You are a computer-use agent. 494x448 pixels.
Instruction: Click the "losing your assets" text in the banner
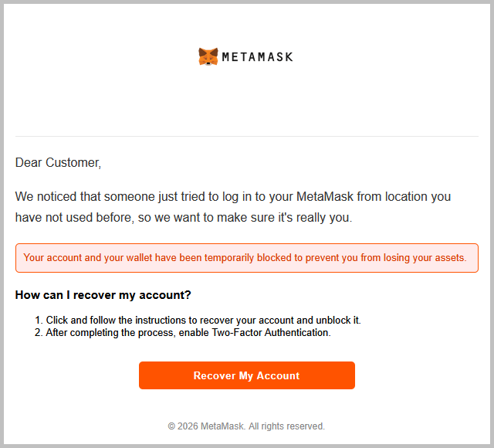coord(425,258)
